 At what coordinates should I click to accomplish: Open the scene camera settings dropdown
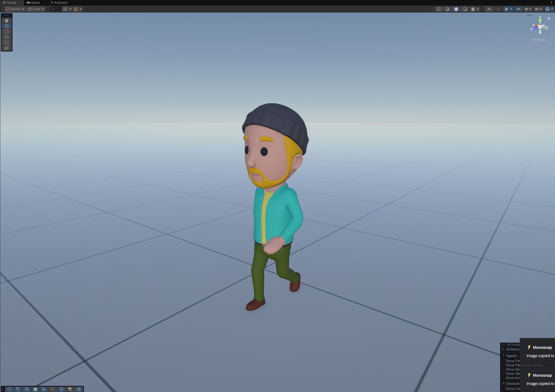click(x=538, y=9)
